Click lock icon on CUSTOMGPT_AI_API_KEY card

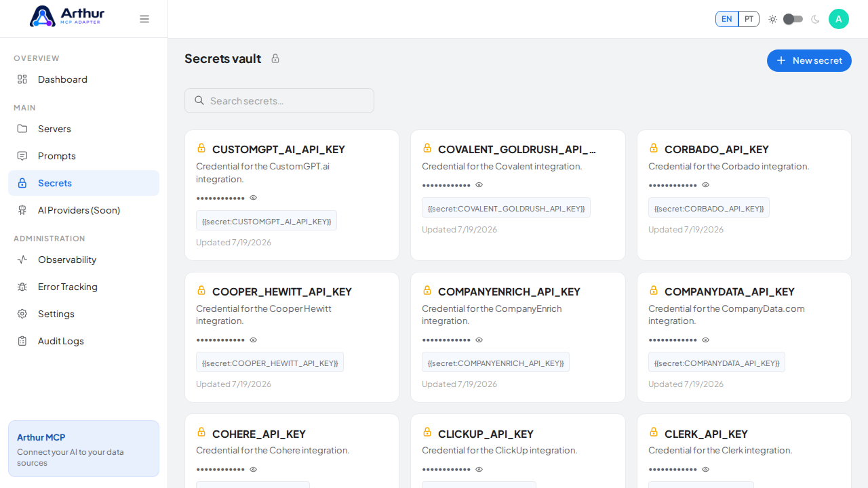click(x=201, y=148)
